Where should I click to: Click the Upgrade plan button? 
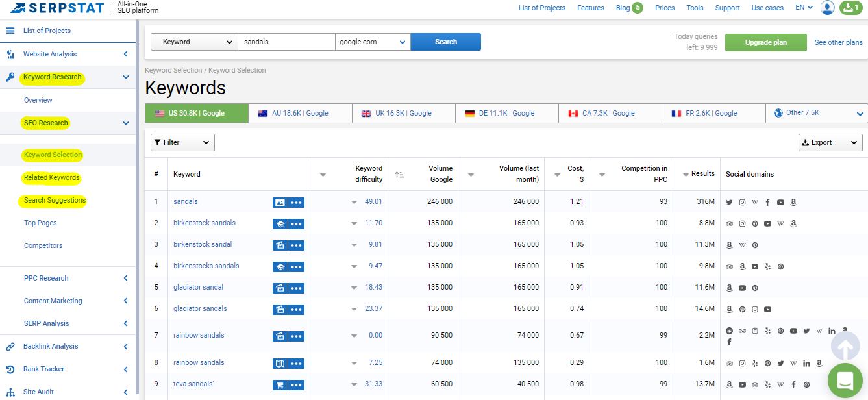[x=766, y=42]
